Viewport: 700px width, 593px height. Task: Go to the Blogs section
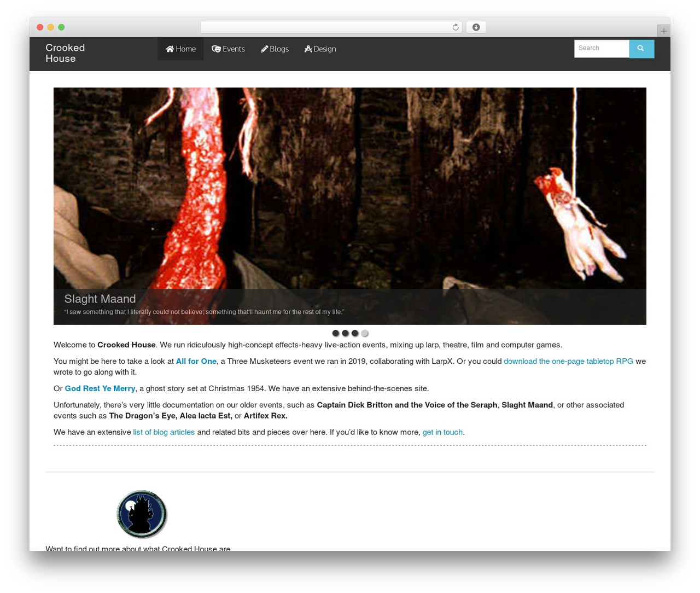(x=275, y=49)
